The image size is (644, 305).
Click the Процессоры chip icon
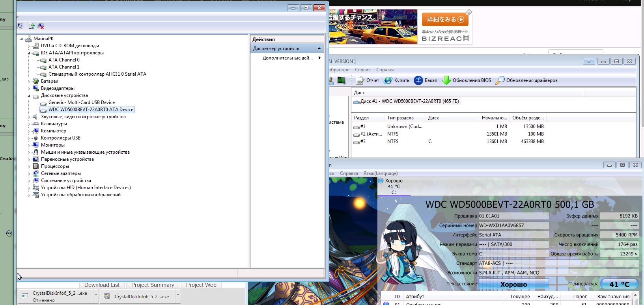point(36,166)
